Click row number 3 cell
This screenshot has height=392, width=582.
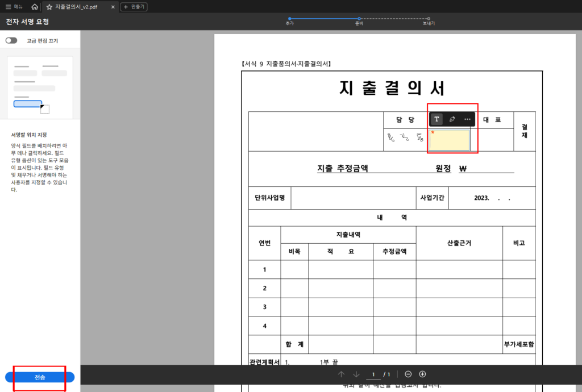click(x=265, y=307)
